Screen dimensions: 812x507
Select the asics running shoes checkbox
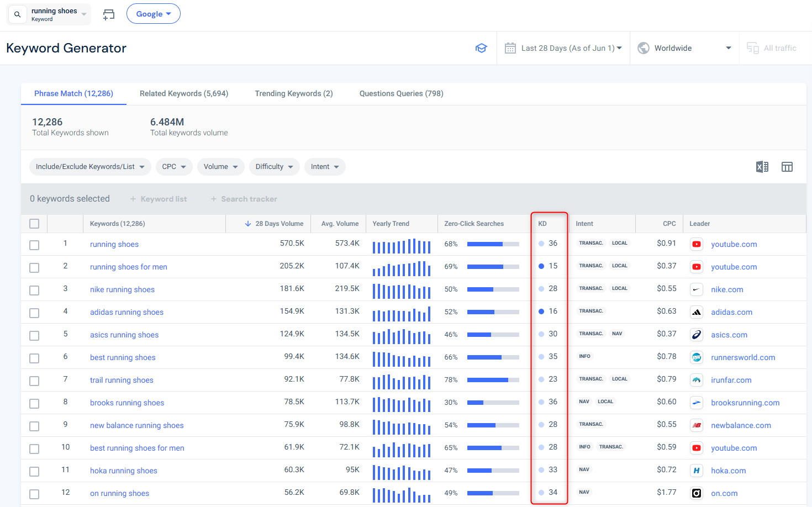(34, 335)
